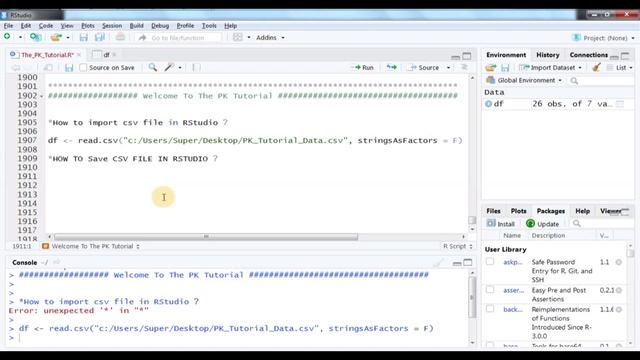Expand the Source button options arrow

(449, 68)
